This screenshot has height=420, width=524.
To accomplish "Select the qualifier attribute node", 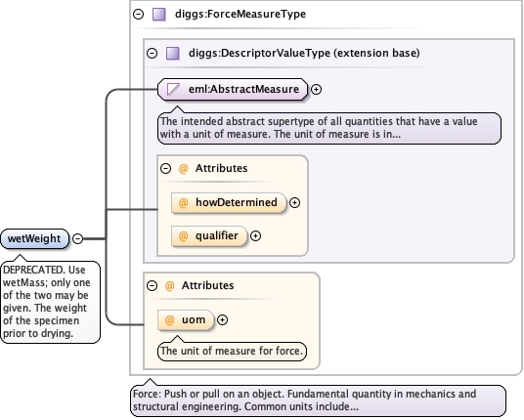I will pos(209,236).
